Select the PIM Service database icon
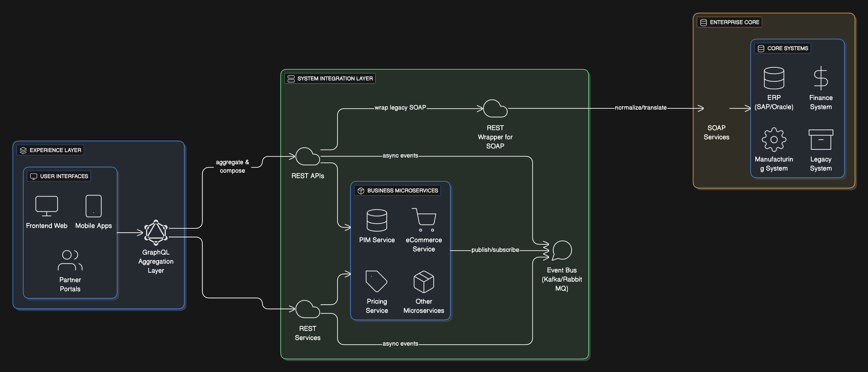The width and height of the screenshot is (868, 372). pyautogui.click(x=377, y=220)
